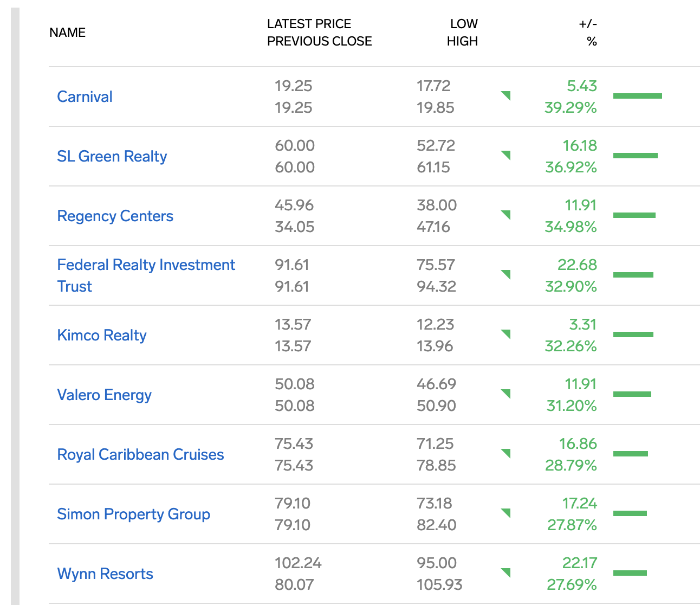Screen dimensions: 700x605
Task: Click the green arrow for Royal Caribbean Cruises
Action: [507, 453]
